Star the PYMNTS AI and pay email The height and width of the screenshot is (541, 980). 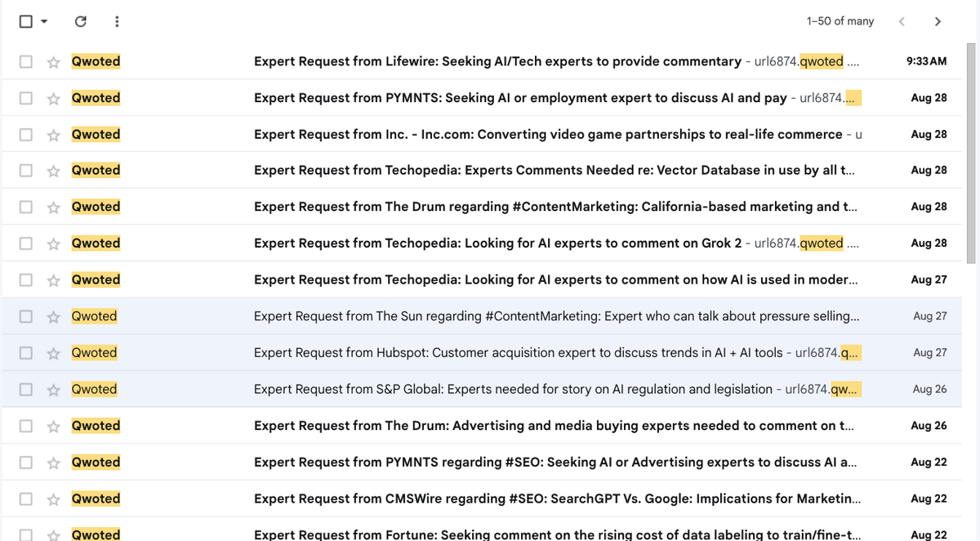[54, 98]
